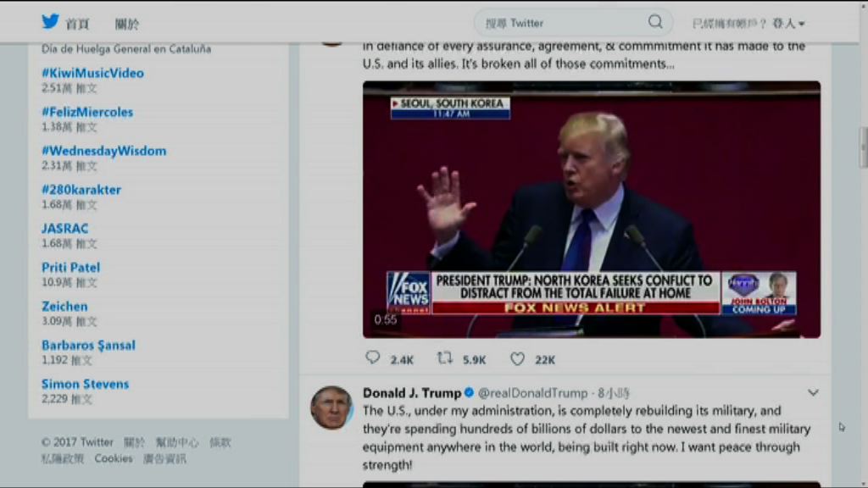Open Donald J. Trump profile avatar
Screen dimensions: 868x488
(x=331, y=408)
